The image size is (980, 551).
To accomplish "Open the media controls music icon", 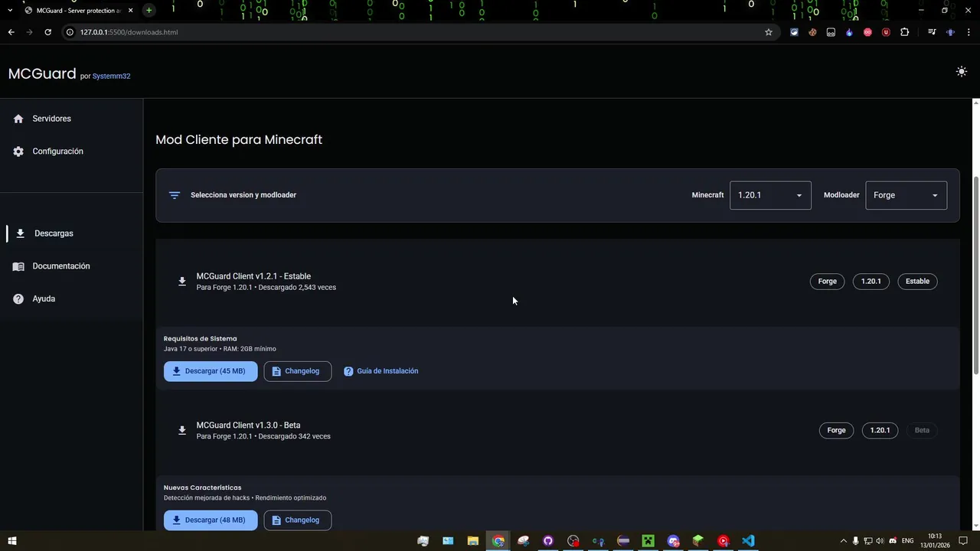I will pos(932,32).
